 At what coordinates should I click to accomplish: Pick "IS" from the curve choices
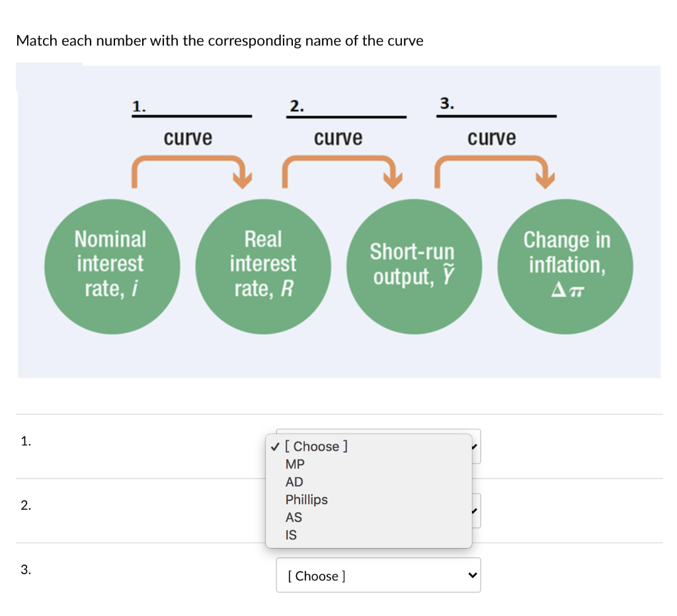[x=290, y=535]
